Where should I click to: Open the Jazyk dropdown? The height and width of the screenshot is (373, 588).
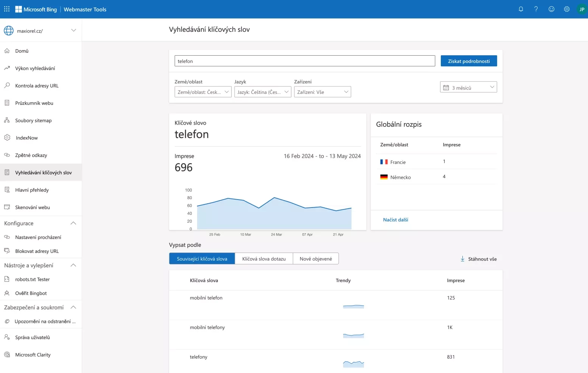click(263, 92)
